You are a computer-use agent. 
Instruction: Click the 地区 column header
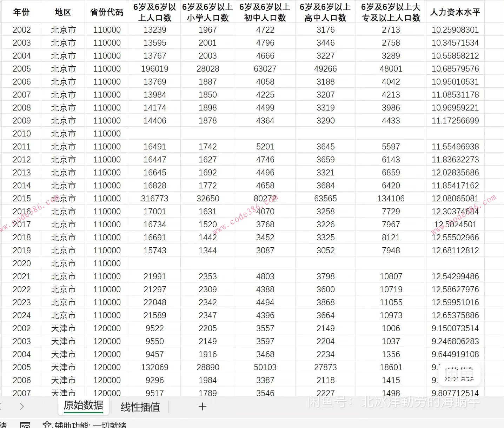click(x=63, y=12)
